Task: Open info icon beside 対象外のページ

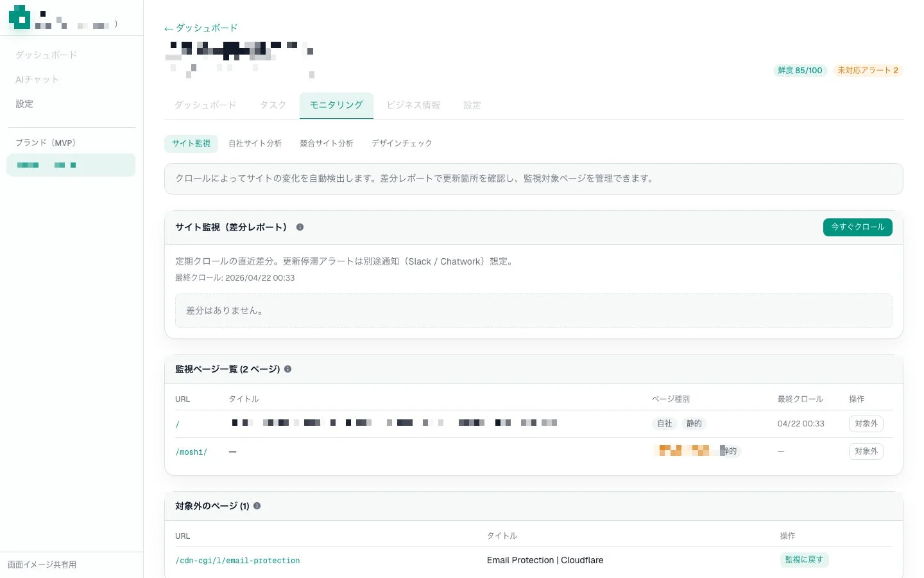Action: 257,506
